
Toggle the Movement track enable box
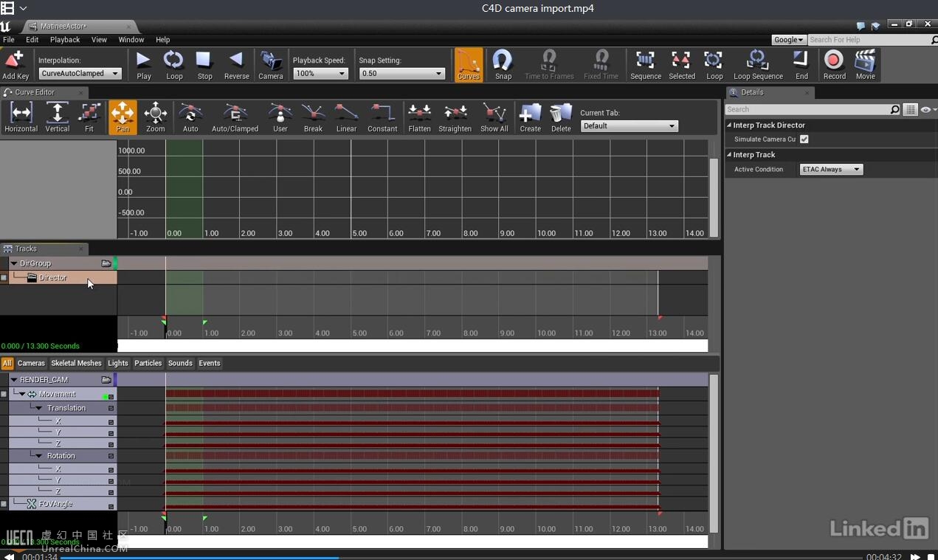point(4,395)
